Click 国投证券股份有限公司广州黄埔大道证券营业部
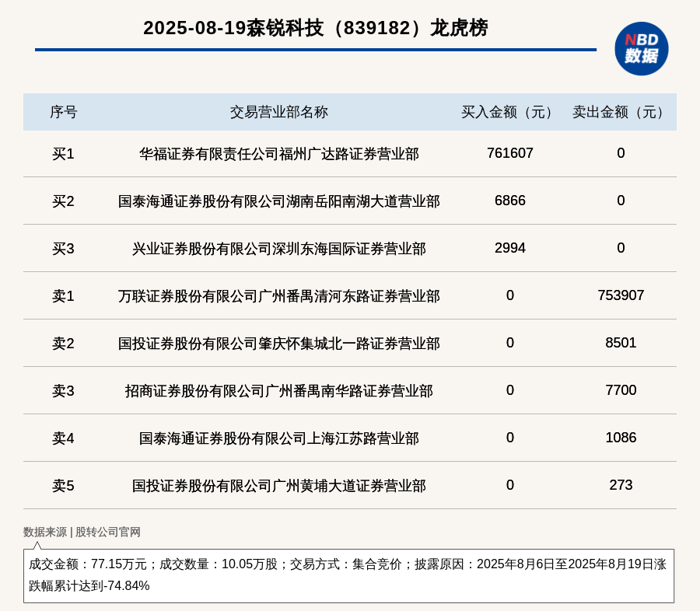The height and width of the screenshot is (611, 700). [x=279, y=486]
